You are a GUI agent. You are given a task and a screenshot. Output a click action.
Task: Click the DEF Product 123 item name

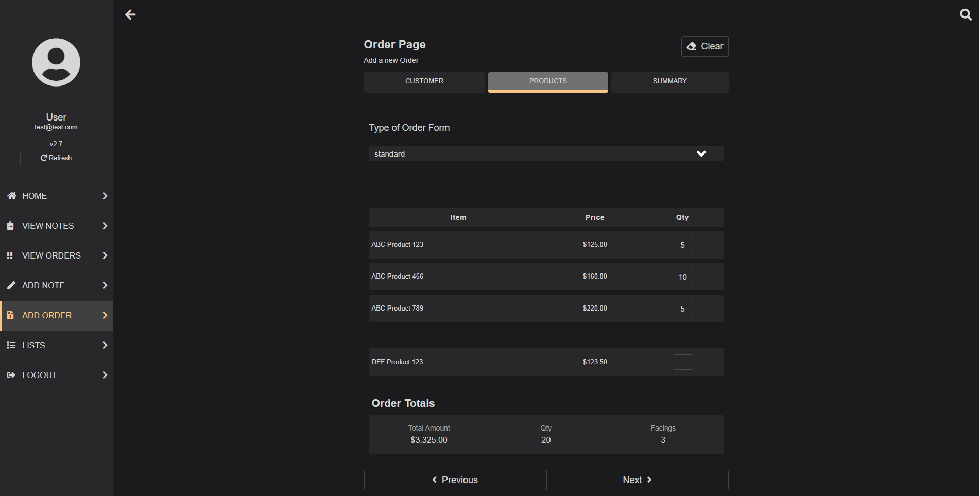397,362
